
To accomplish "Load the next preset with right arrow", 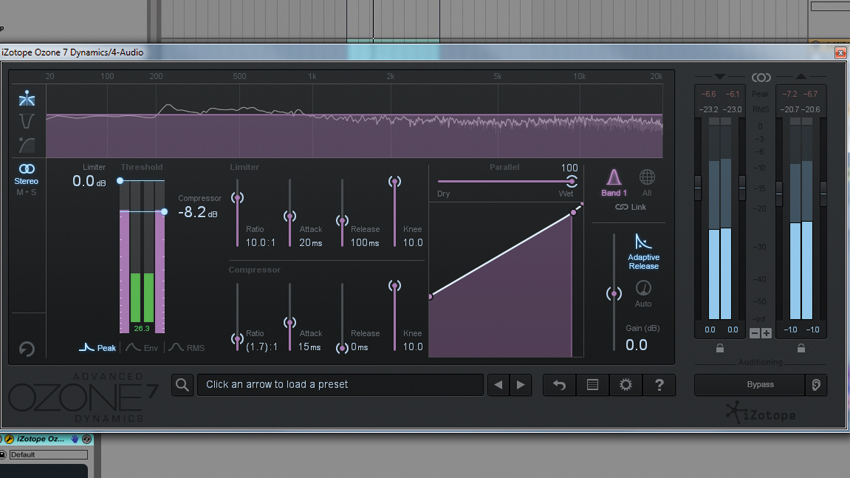I will tap(520, 385).
